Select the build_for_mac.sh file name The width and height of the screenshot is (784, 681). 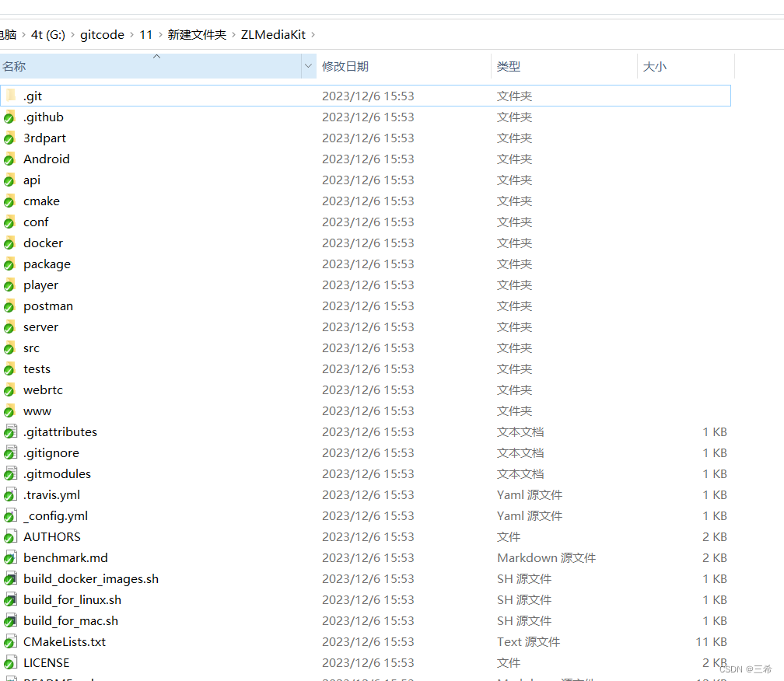[x=71, y=620]
